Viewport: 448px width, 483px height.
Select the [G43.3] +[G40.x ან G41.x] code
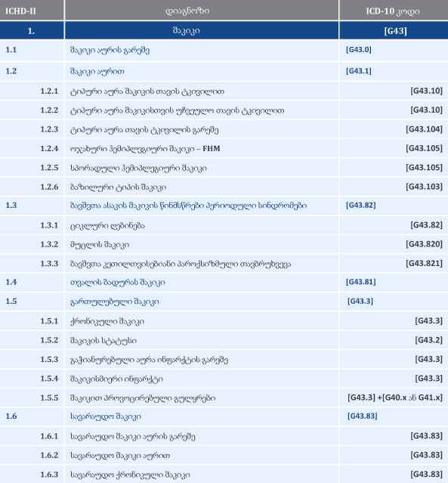pyautogui.click(x=395, y=398)
